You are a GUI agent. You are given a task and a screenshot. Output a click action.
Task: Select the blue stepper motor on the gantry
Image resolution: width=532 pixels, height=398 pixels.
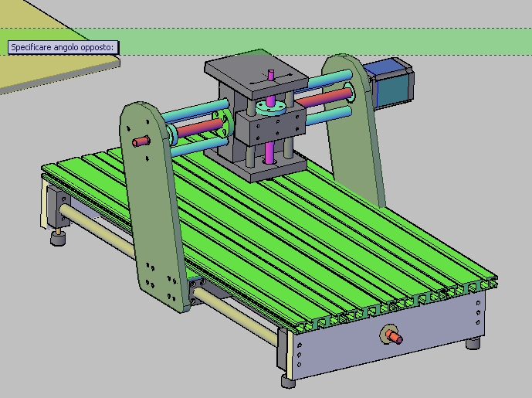[390, 83]
